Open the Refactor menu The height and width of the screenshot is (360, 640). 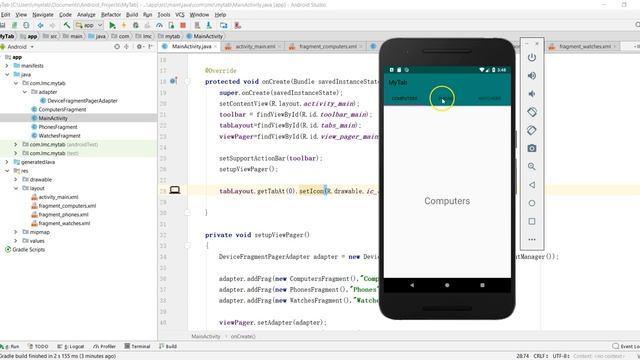click(x=111, y=15)
